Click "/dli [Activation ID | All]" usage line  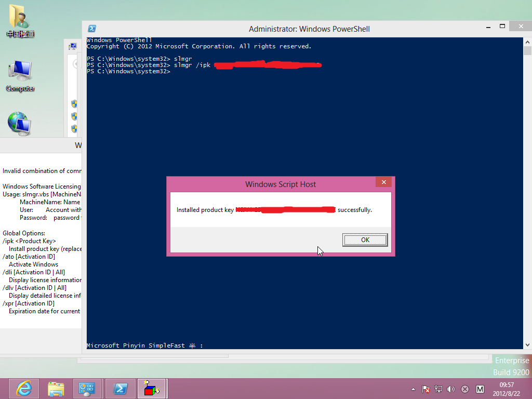34,272
